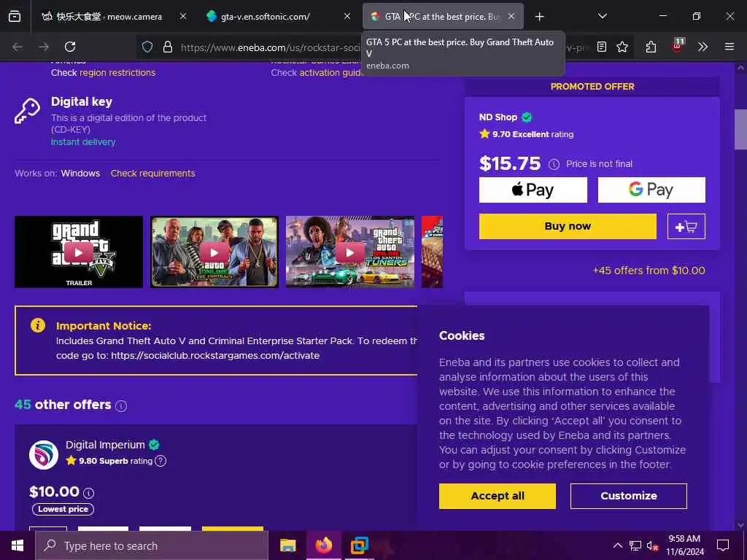Viewport: 747px width, 560px height.
Task: View +45 offers from $10.00
Action: pos(649,271)
